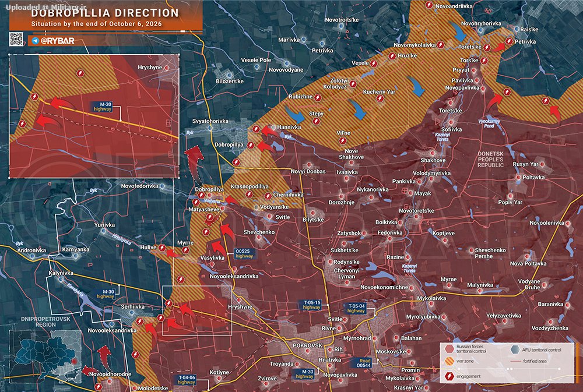Pick the engagement marker beside Rubizhne
This screenshot has width=583, height=392.
pos(318,97)
